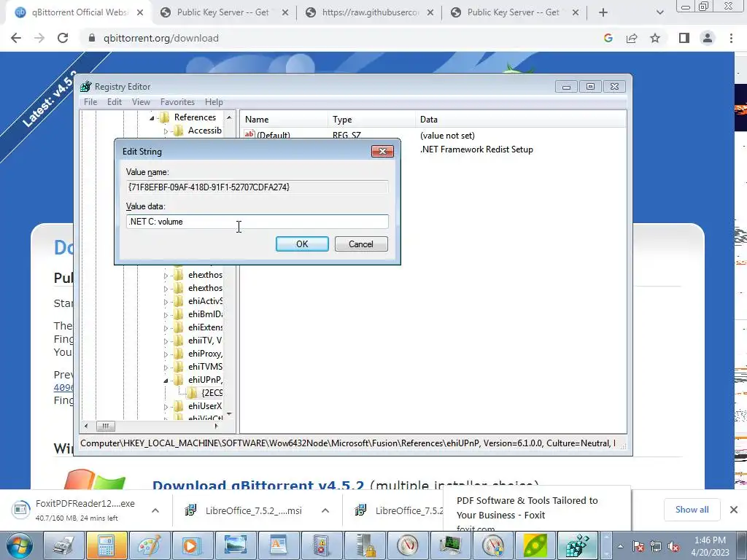Click the tree pane up-scroll arrow
Viewport: 747px width, 560px height.
tap(229, 117)
